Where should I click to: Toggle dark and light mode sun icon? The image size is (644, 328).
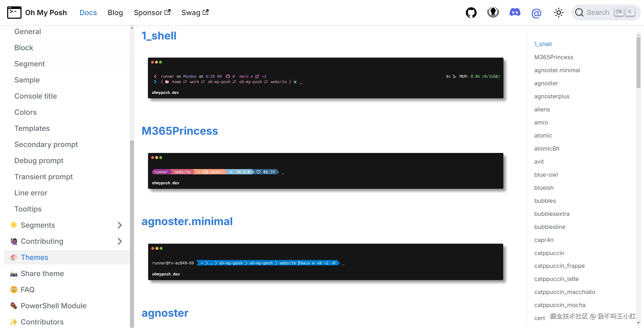coord(559,13)
